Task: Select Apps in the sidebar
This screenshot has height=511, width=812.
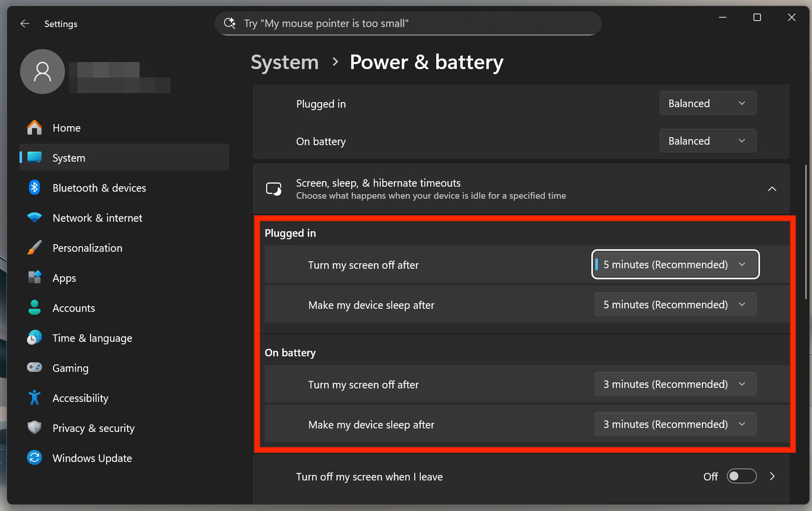Action: tap(64, 278)
